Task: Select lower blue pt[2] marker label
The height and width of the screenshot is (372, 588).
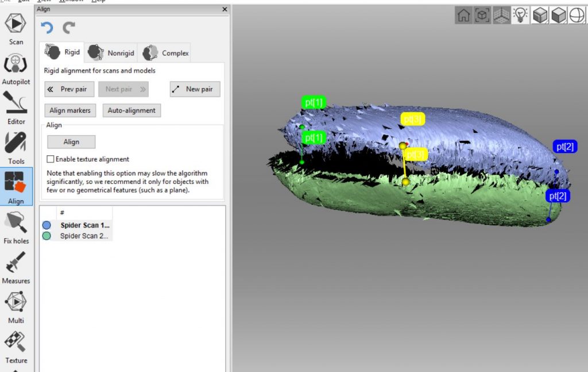Action: (558, 196)
